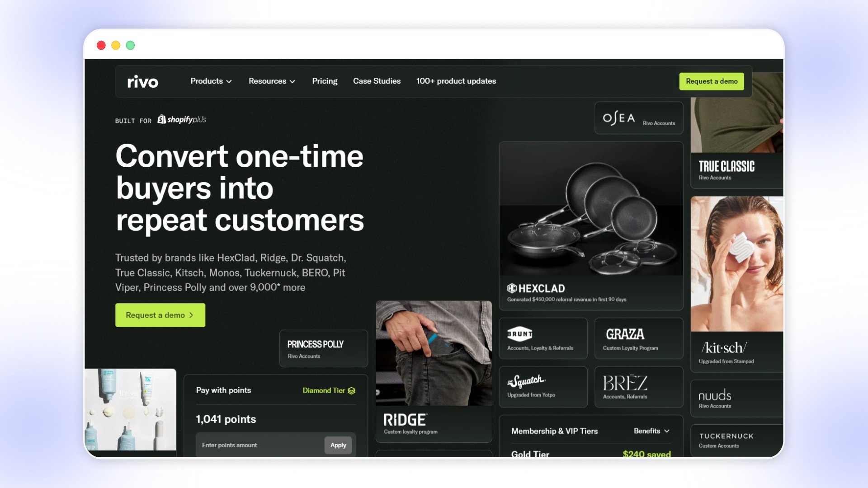
Task: Click the arrow in Request a demo hero button
Action: coord(191,315)
